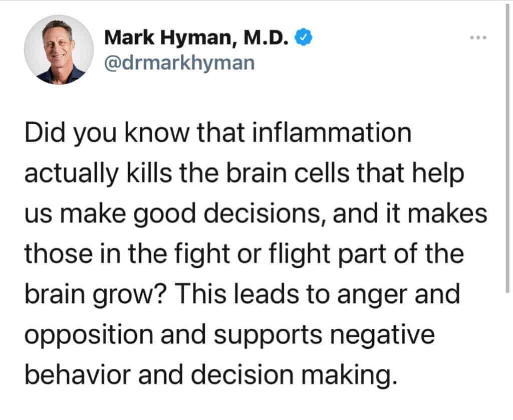The image size is (513, 420).
Task: Select the verification checkmark next to the name
Action: pyautogui.click(x=304, y=36)
